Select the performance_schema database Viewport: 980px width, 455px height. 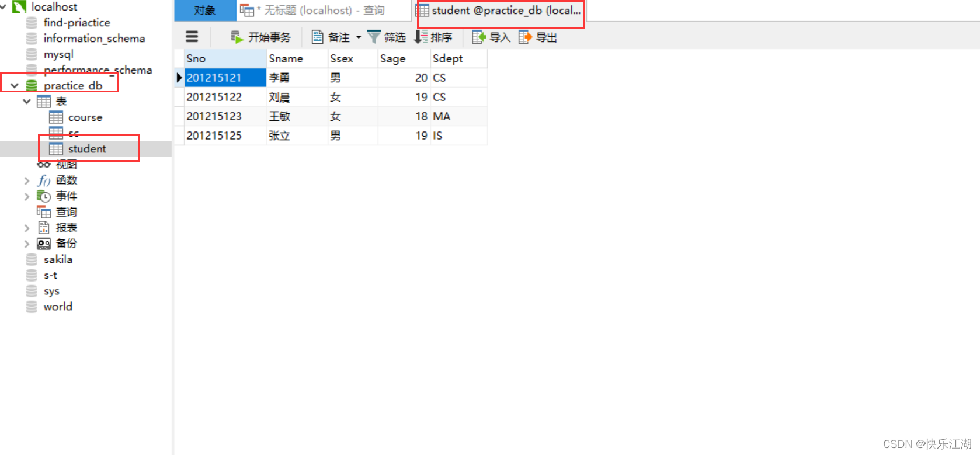[x=98, y=70]
